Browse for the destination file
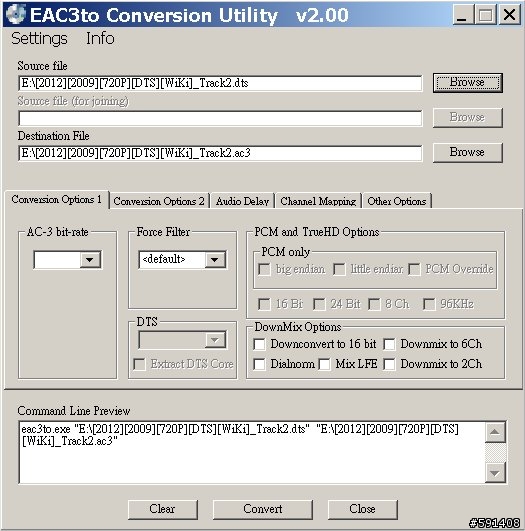The height and width of the screenshot is (531, 525). click(x=467, y=152)
